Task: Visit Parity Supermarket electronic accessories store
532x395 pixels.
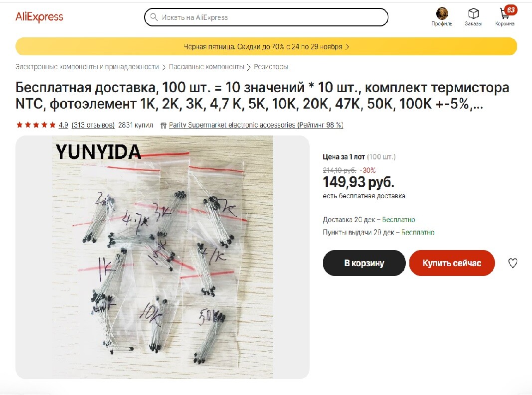Action: point(256,125)
